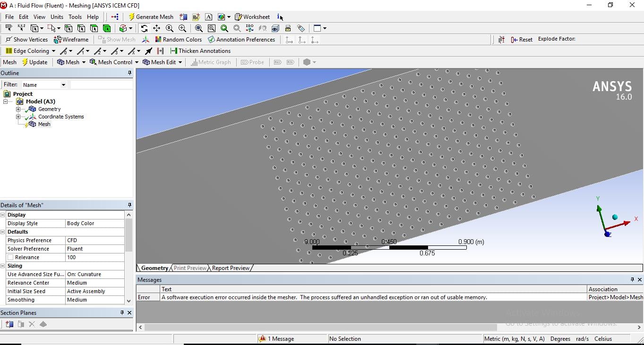644x345 pixels.
Task: Expand the Geometry tree node
Action: (x=18, y=109)
